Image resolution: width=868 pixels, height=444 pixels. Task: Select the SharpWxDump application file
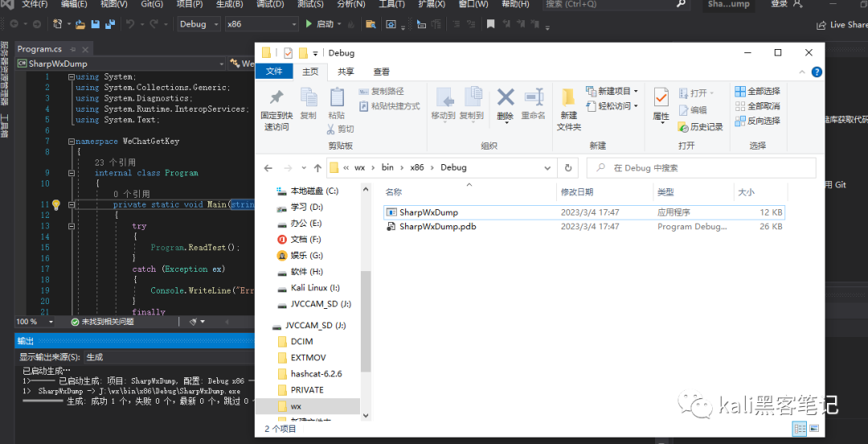click(584, 212)
